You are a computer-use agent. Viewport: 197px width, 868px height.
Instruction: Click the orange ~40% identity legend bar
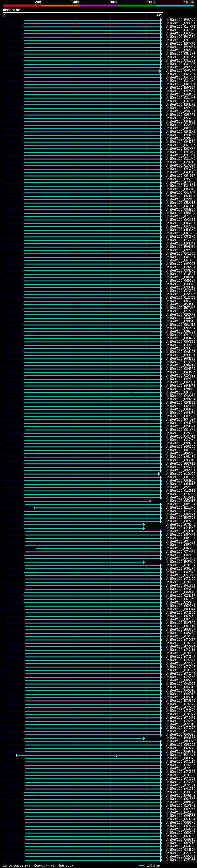60,6
